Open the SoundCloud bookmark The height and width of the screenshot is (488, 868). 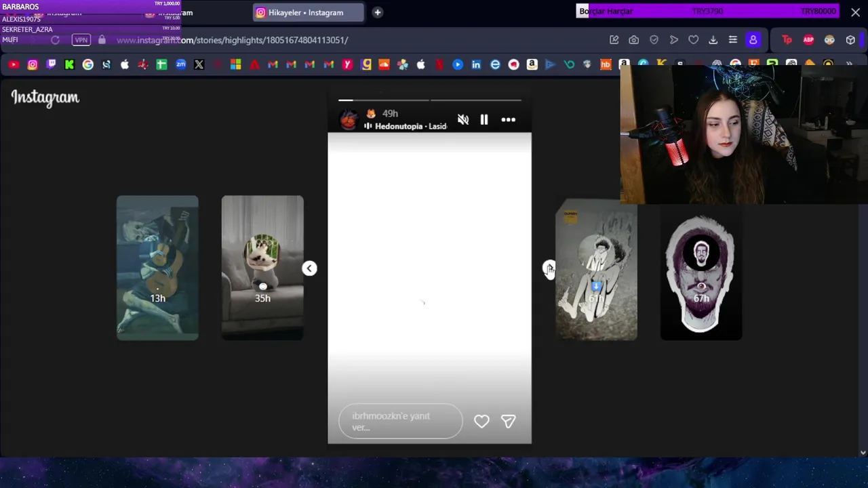coord(384,64)
